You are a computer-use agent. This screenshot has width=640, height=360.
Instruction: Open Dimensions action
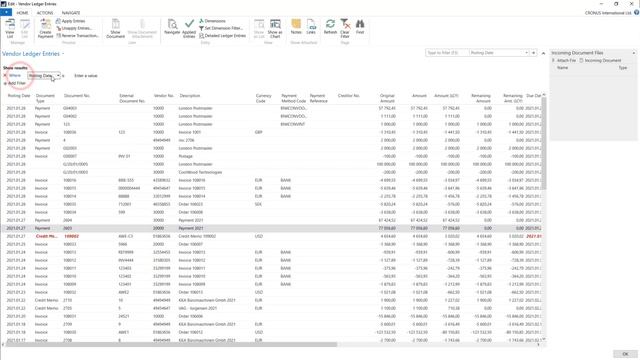212,21
